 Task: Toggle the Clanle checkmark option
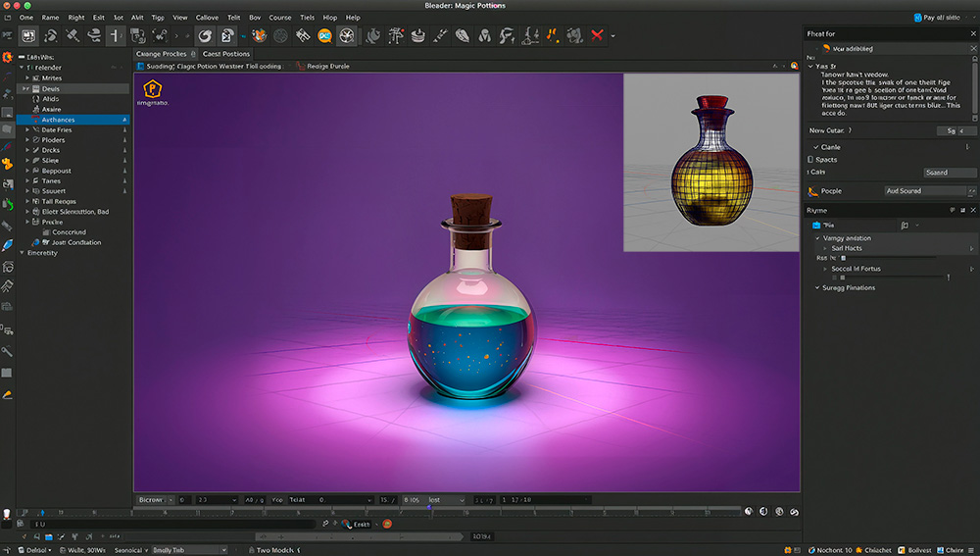tap(816, 147)
